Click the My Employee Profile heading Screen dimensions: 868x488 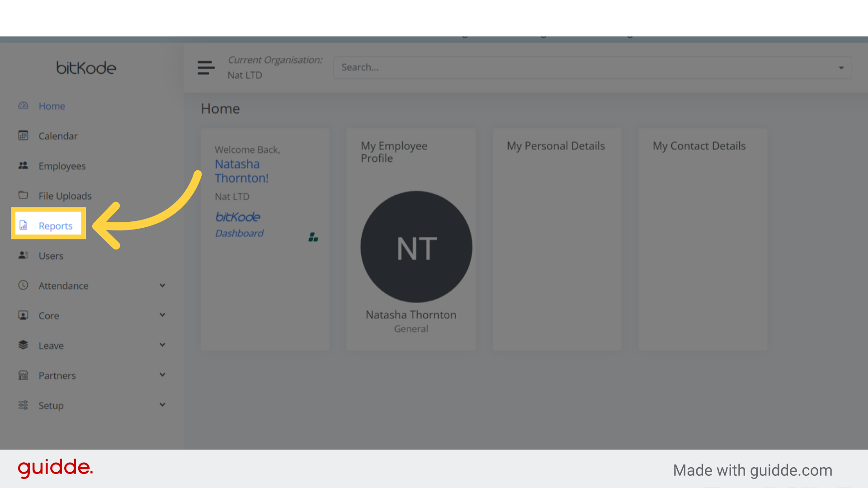[x=394, y=152]
